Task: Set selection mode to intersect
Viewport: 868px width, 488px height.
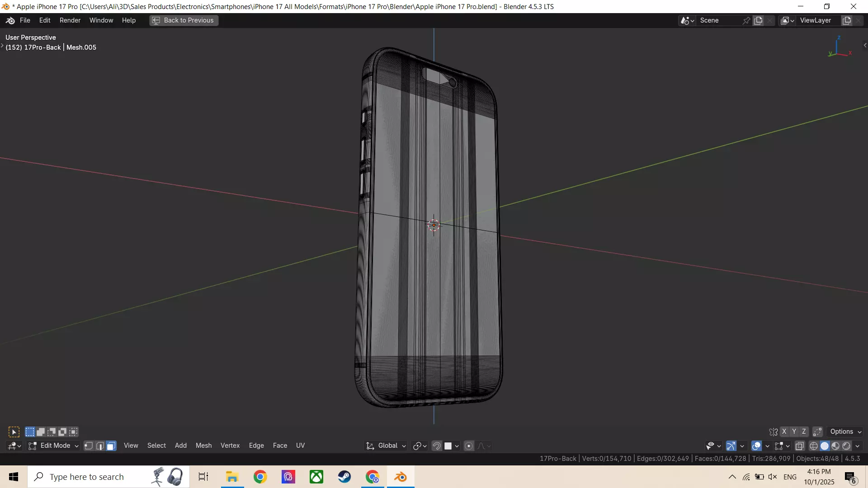Action: coord(73,432)
